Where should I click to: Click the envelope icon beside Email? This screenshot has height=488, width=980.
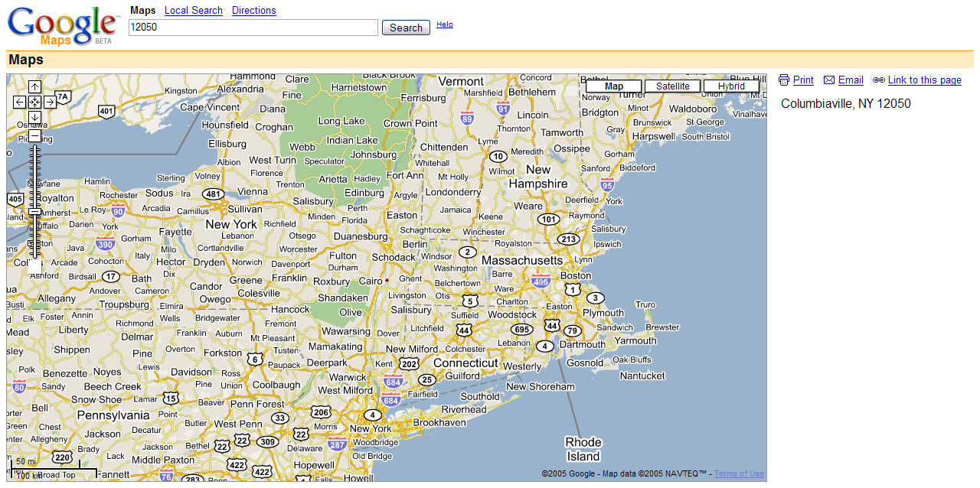[828, 80]
